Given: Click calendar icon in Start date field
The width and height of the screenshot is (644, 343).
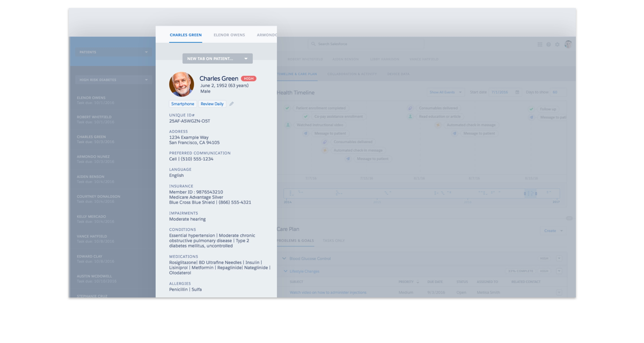Looking at the screenshot, I should coord(517,92).
